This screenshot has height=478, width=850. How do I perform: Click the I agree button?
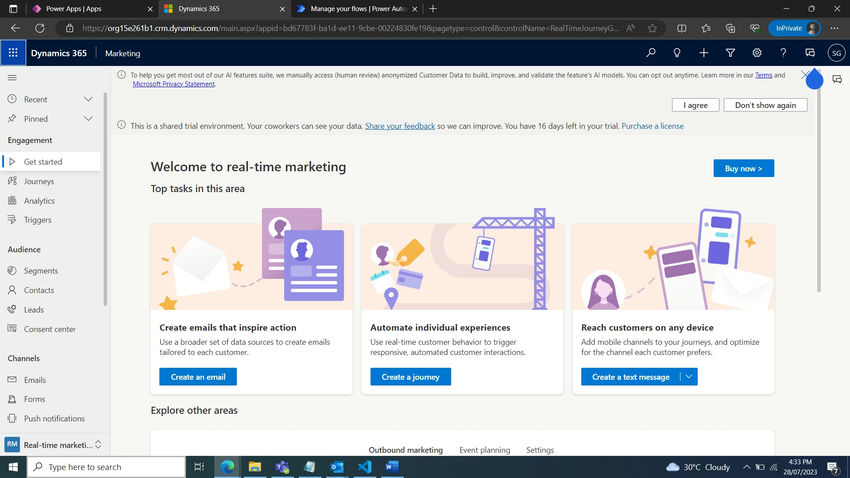(x=696, y=105)
